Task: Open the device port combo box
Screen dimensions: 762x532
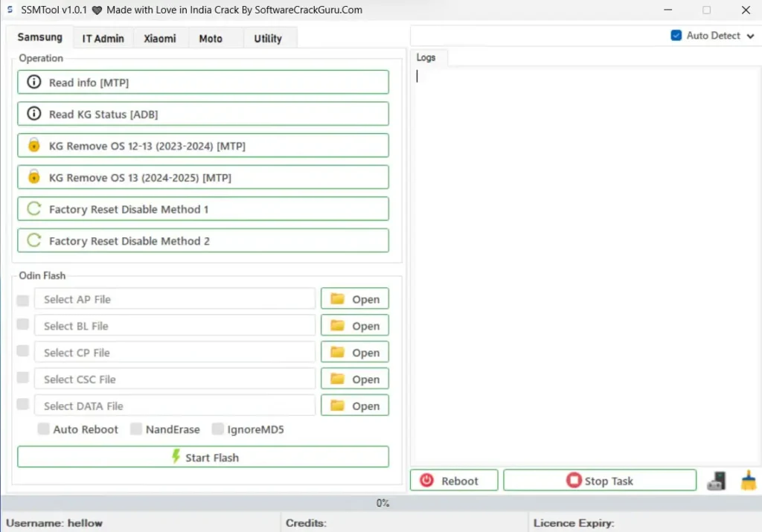Action: [x=536, y=36]
